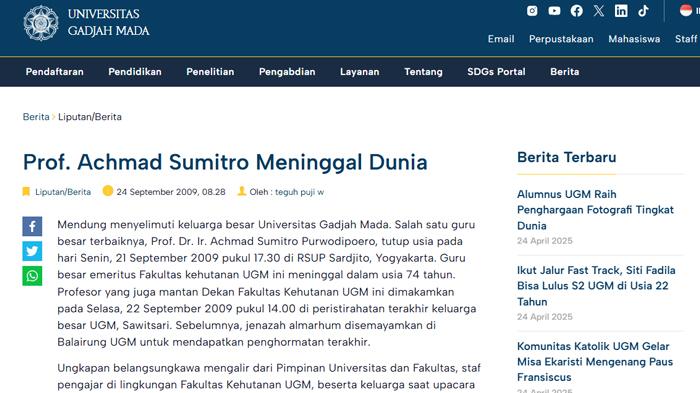Click the Berita Terbaru sidebar heading
Image resolution: width=700 pixels, height=393 pixels.
click(x=567, y=157)
